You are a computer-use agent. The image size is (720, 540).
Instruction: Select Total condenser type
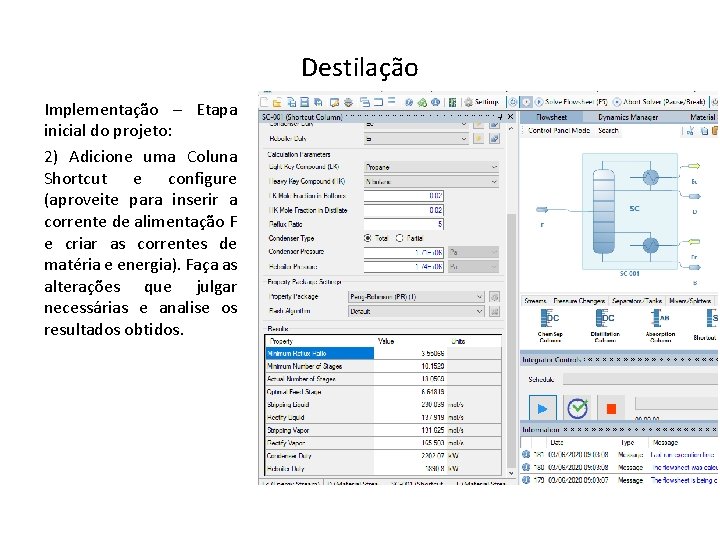[x=368, y=238]
